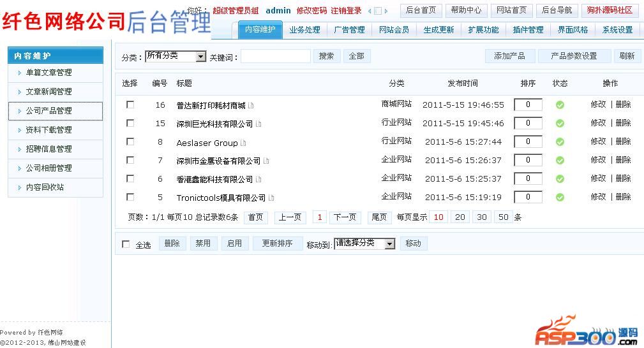Viewport: 644px width, 348px height.
Task: Switch to 业务处理 tab
Action: [304, 30]
